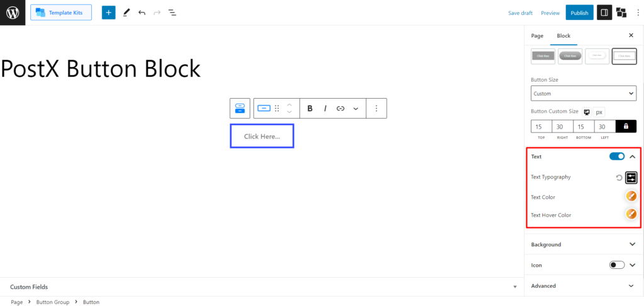Viewport: 644px width, 306px height.
Task: Select the third white shadow button style
Action: pos(597,56)
